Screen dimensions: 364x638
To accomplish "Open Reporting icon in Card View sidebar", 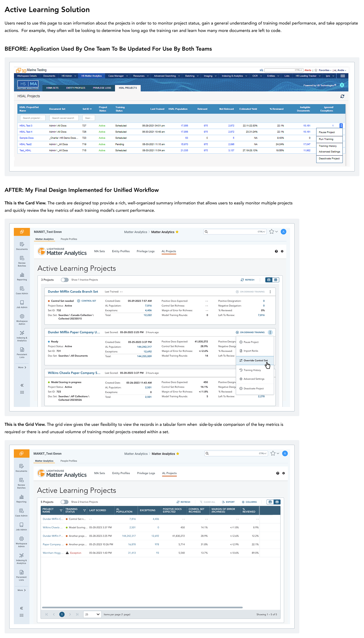I will (22, 277).
